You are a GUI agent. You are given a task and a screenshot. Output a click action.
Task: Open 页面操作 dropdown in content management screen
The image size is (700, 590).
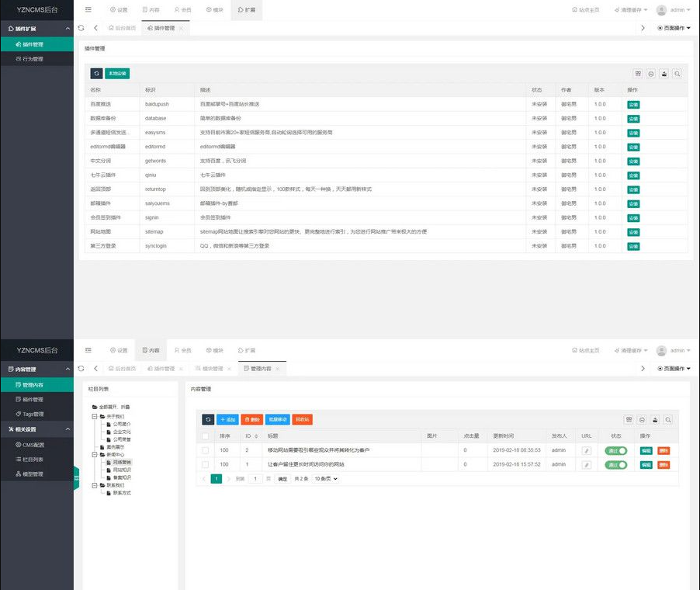pyautogui.click(x=674, y=369)
